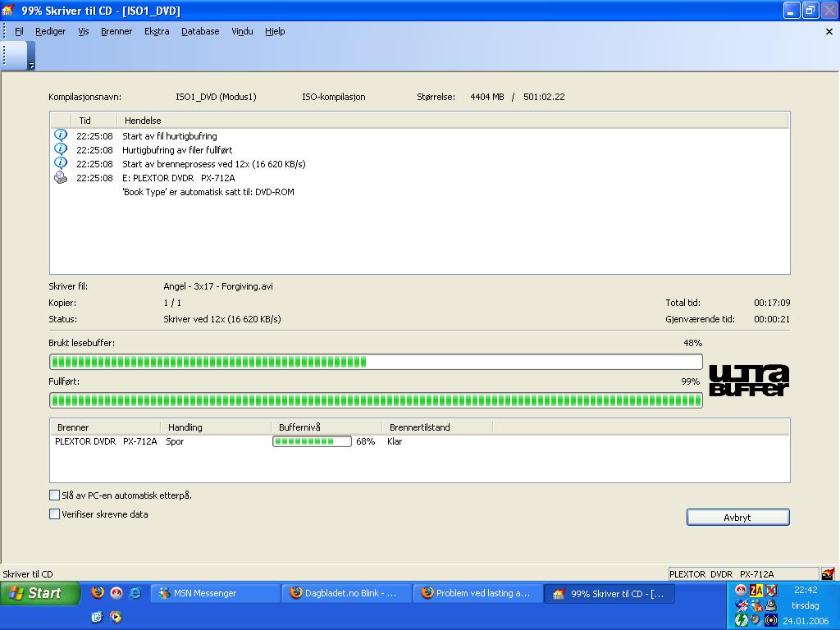Image resolution: width=840 pixels, height=630 pixels.
Task: Open the Ekstra menu
Action: pos(157,31)
